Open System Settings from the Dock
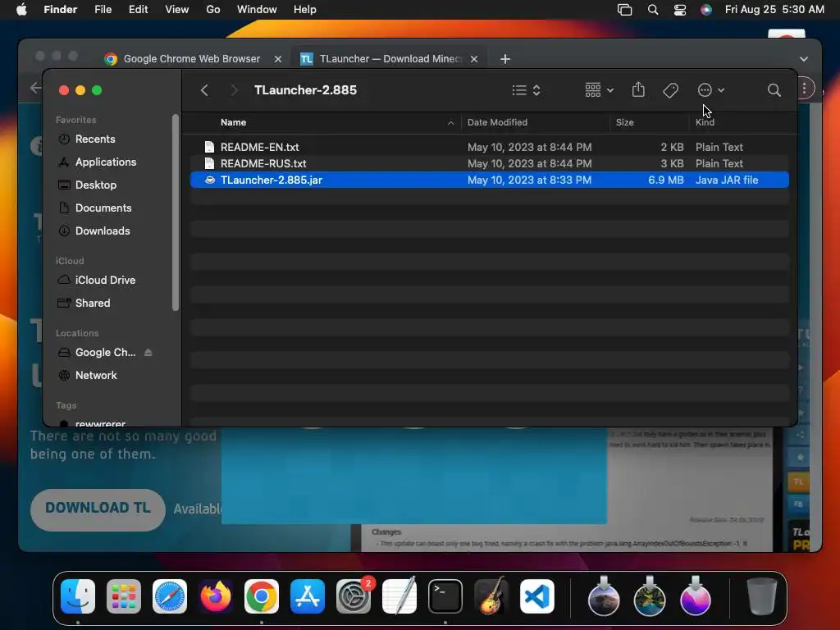840x630 pixels. click(x=354, y=597)
